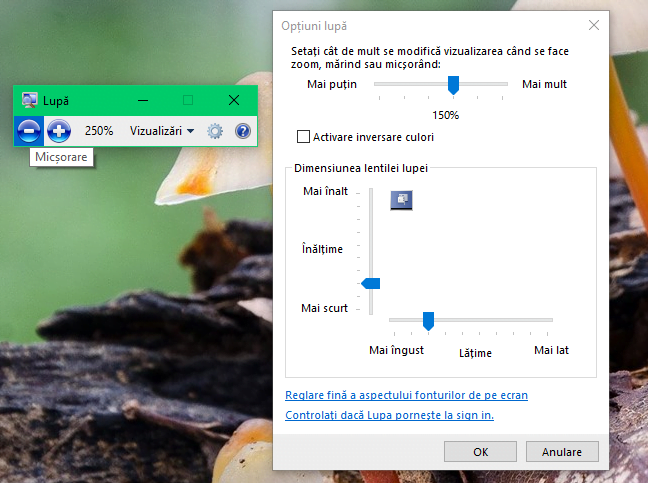This screenshot has height=483, width=648.
Task: Click the Anulare button
Action: pyautogui.click(x=562, y=452)
